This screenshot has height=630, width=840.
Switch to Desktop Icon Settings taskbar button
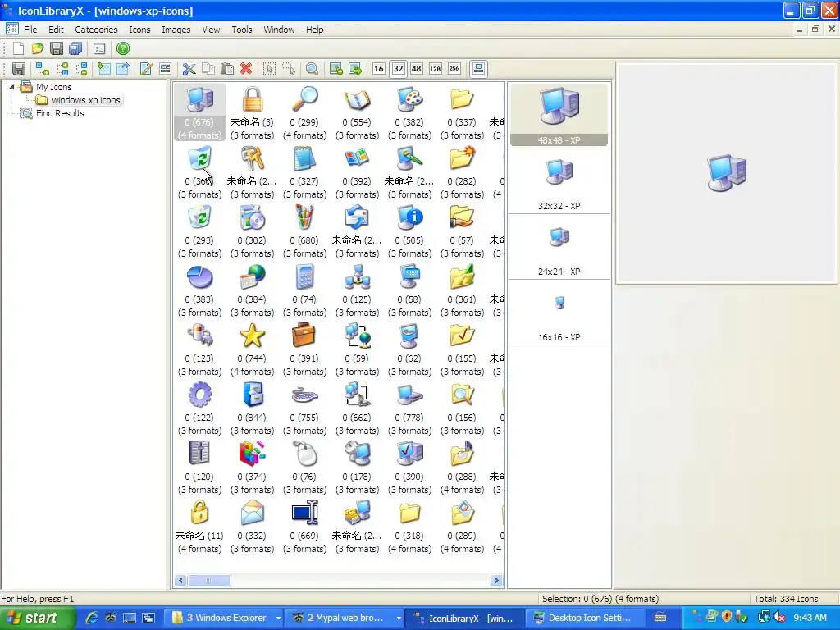point(586,618)
